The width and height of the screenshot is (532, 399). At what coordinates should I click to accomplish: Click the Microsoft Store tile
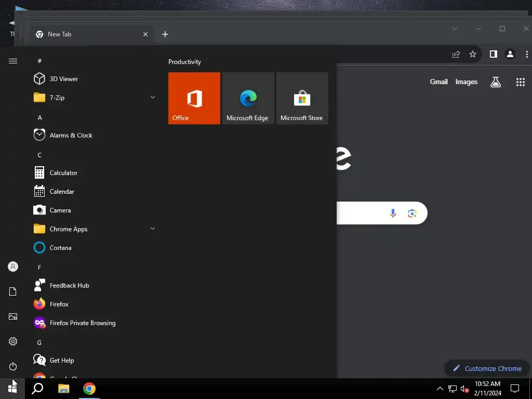pos(302,98)
